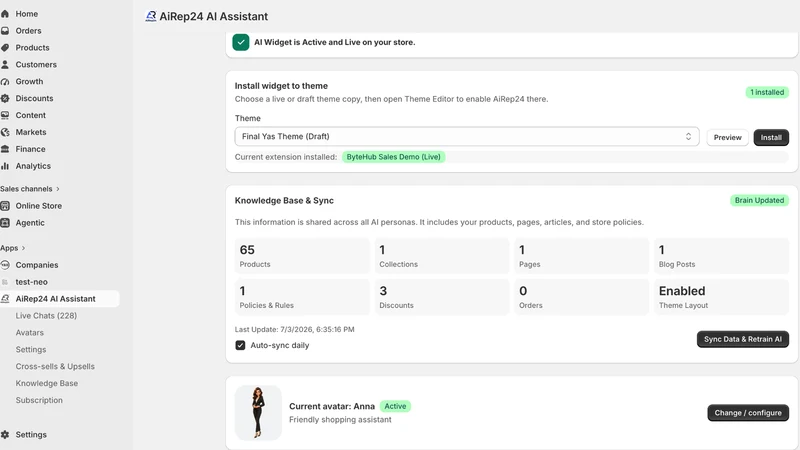Open Customers in navigation
The height and width of the screenshot is (450, 800).
click(36, 64)
